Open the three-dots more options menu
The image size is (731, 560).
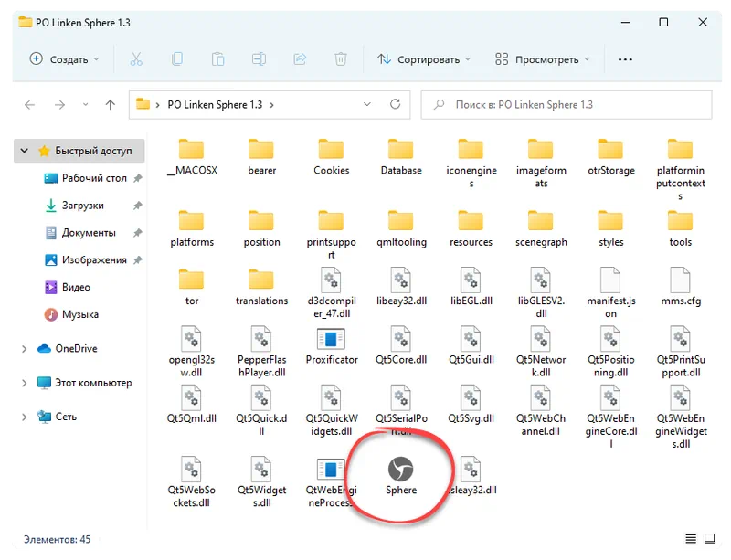click(x=625, y=59)
